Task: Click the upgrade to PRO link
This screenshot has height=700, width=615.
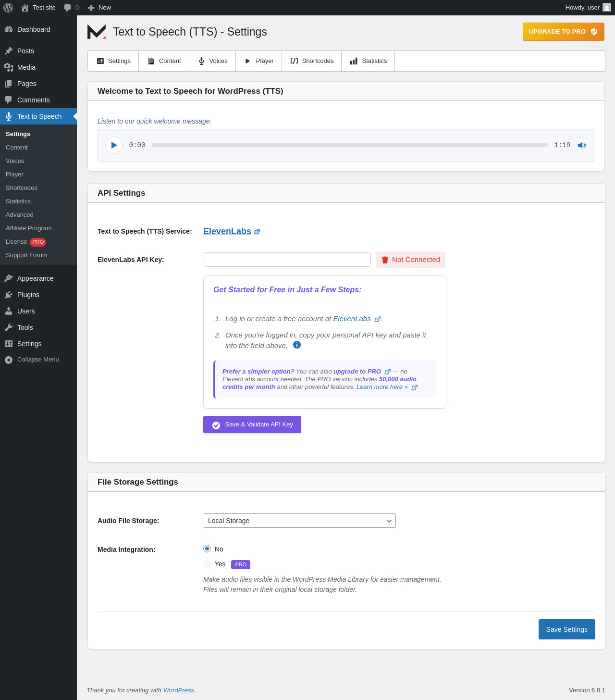Action: [357, 372]
